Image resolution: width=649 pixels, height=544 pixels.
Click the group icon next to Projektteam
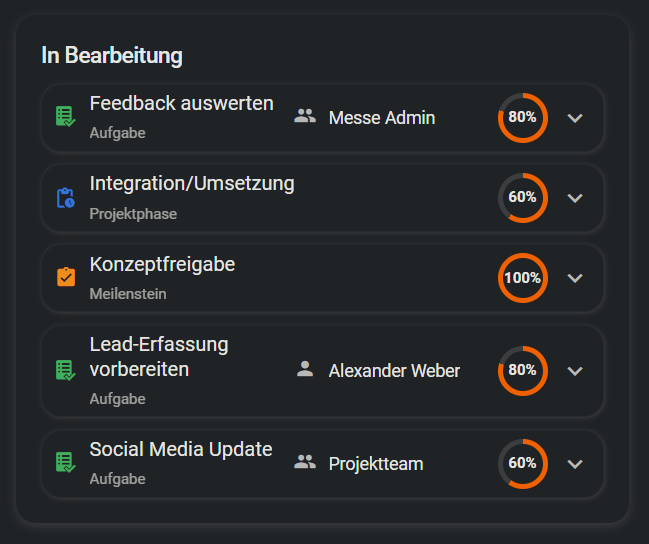tap(305, 463)
